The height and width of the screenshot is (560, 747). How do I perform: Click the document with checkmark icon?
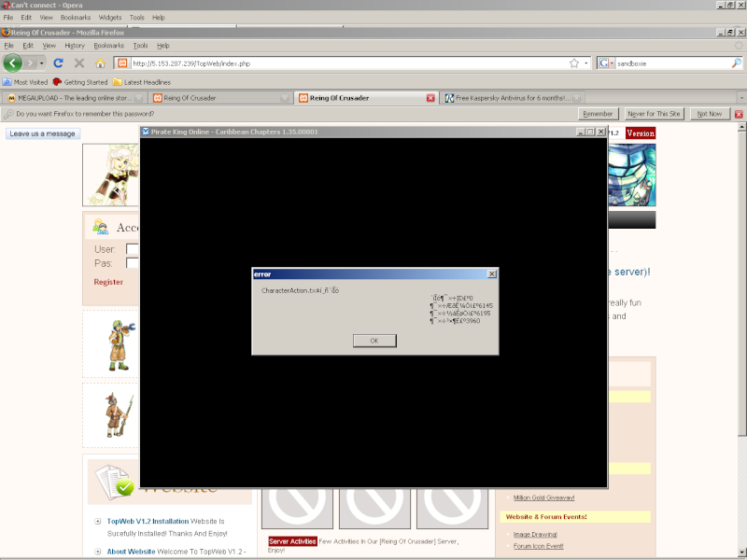point(114,482)
